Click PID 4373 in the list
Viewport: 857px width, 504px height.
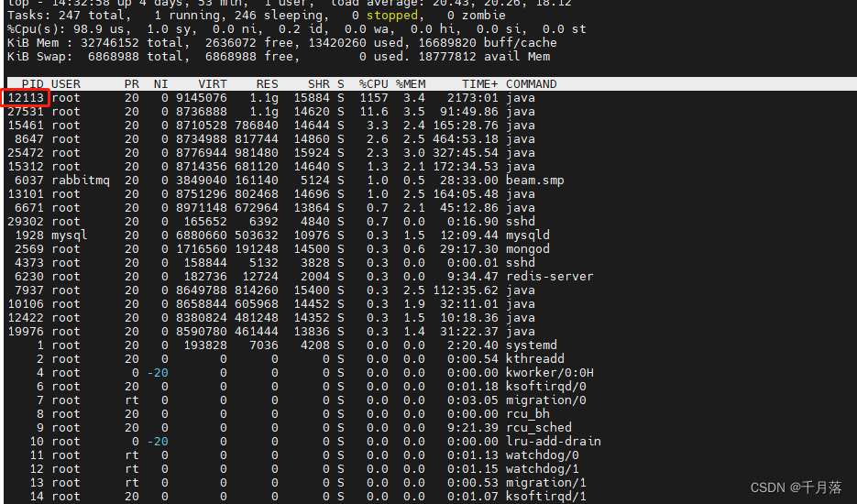[x=29, y=263]
